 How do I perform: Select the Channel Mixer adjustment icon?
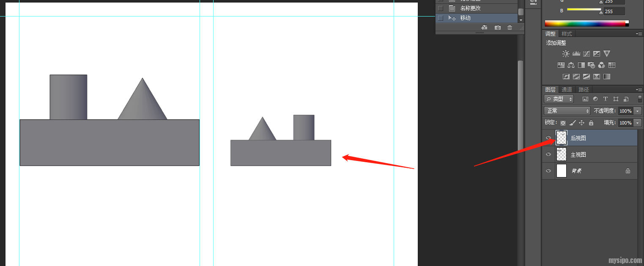coord(602,65)
